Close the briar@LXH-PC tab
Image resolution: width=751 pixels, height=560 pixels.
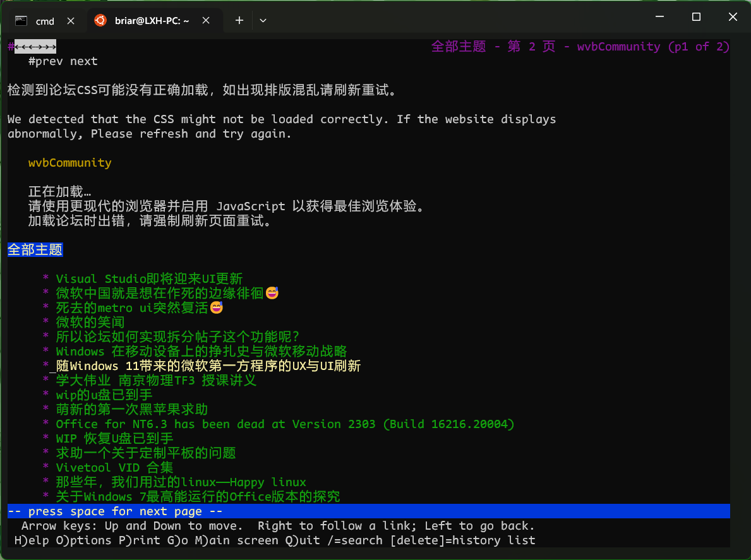coord(206,21)
